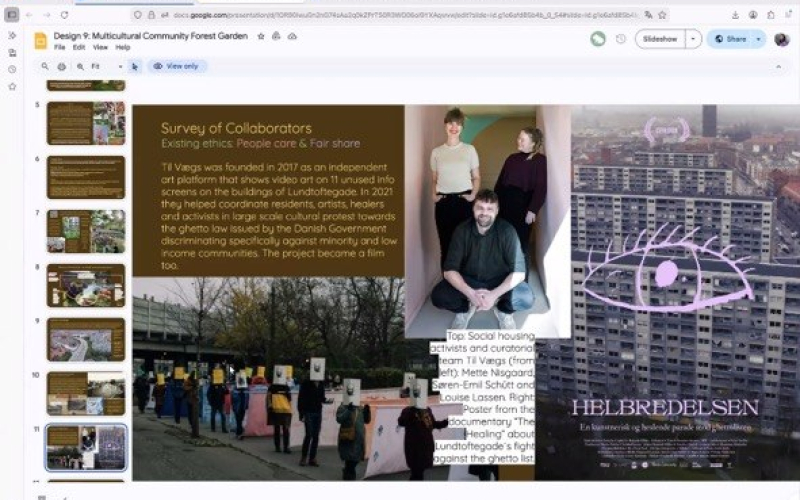Open version history clock icon
Screen dimensions: 800x500
pyautogui.click(x=621, y=39)
